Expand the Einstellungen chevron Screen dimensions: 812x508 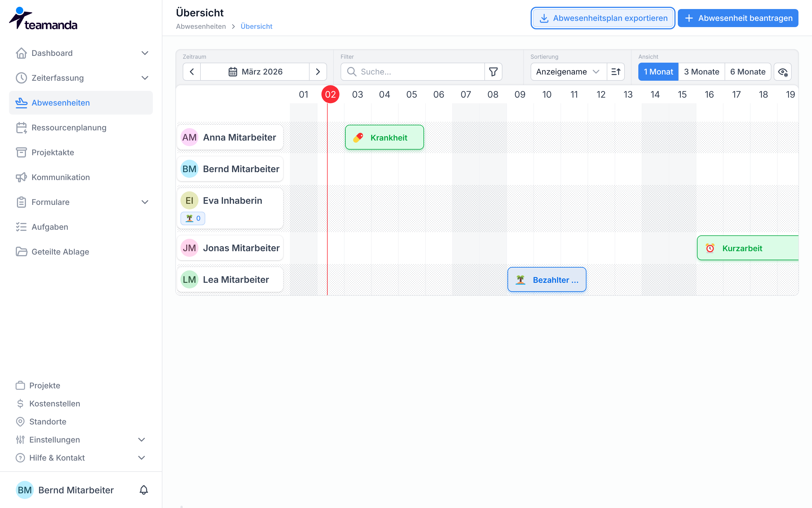142,440
